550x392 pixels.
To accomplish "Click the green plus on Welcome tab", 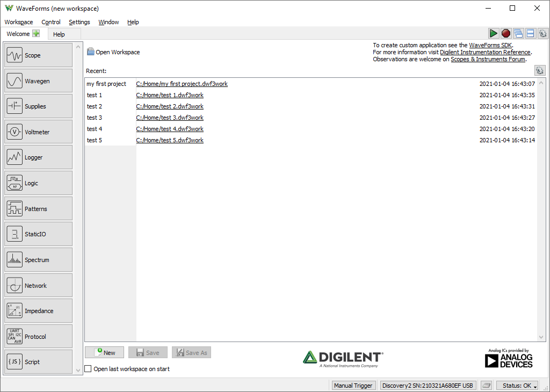I will coord(36,33).
